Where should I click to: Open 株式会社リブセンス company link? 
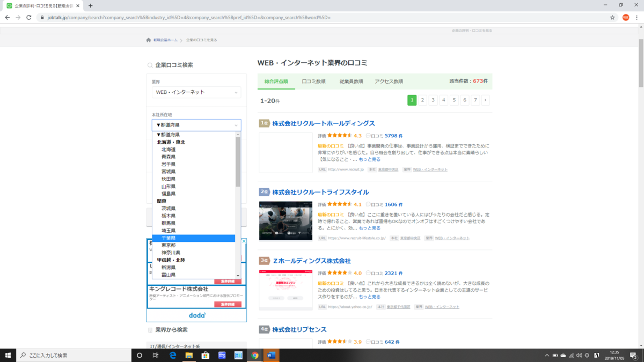coord(299,329)
